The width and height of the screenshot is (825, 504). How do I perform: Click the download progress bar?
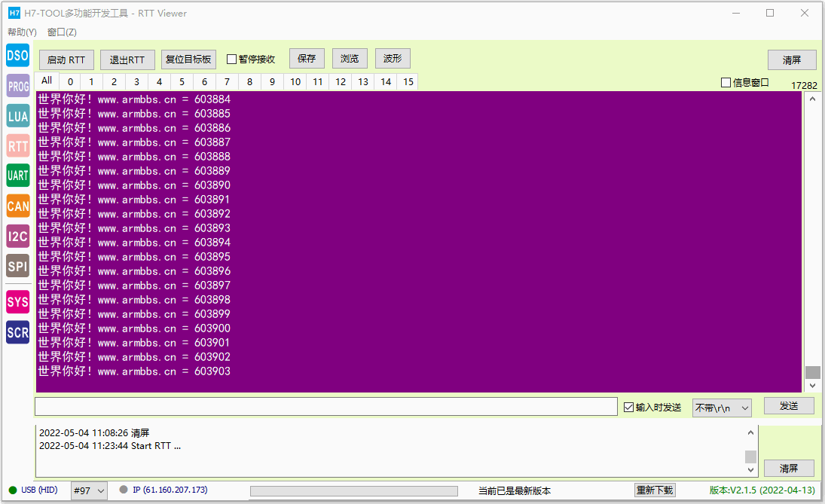(x=354, y=491)
